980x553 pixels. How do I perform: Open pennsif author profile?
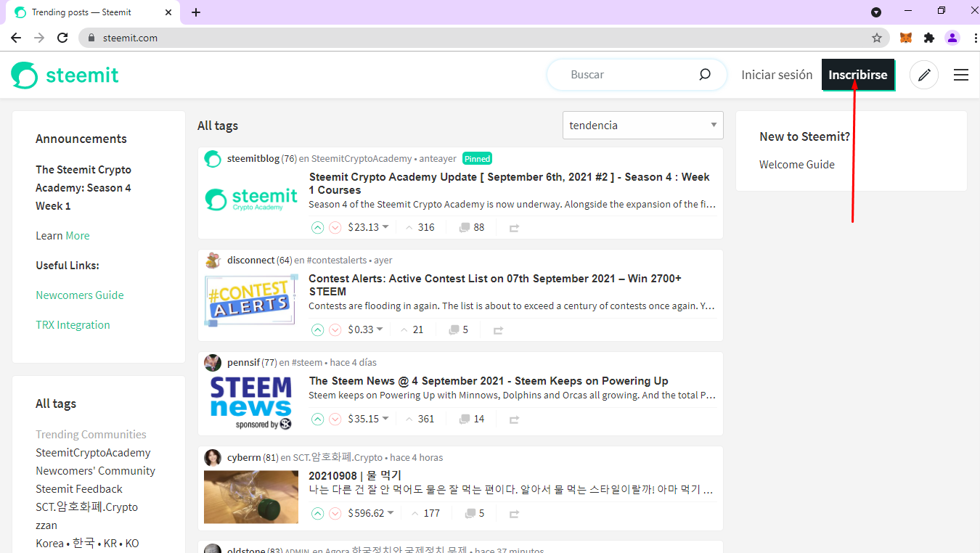coord(243,362)
